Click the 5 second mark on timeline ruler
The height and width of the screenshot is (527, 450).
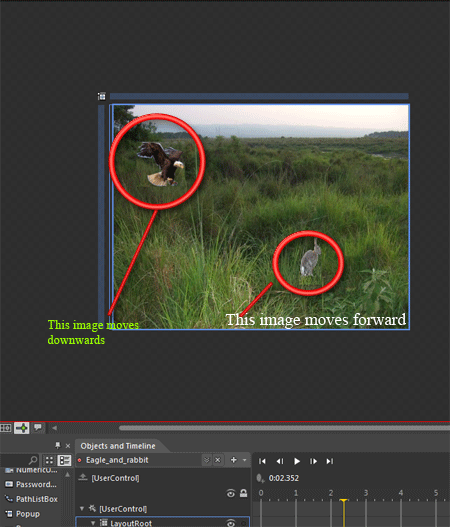point(436,493)
